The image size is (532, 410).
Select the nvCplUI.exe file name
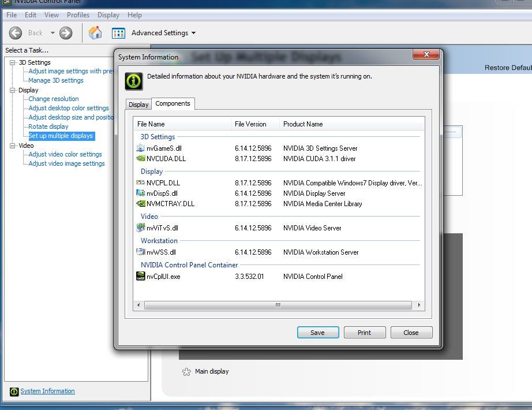(x=163, y=277)
